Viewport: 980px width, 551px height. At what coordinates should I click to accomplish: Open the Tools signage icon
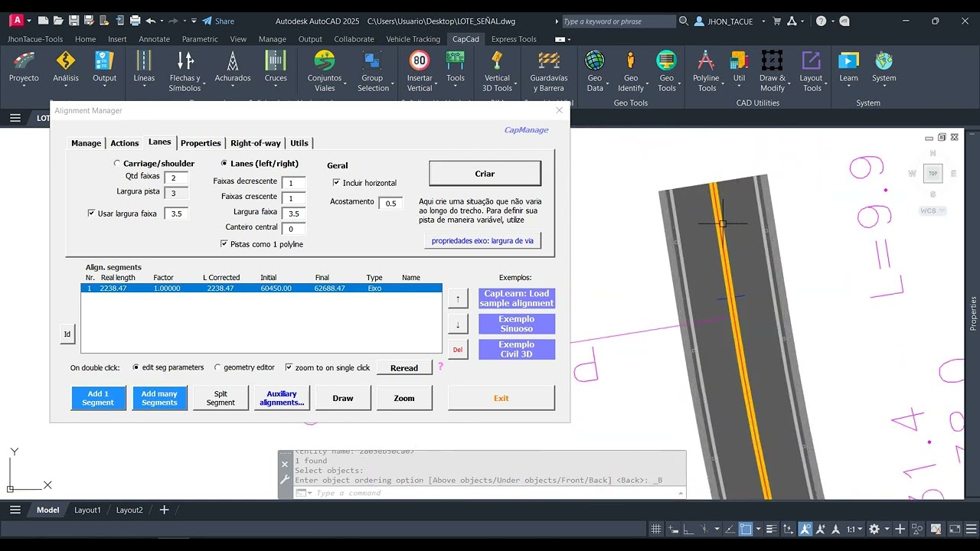456,67
